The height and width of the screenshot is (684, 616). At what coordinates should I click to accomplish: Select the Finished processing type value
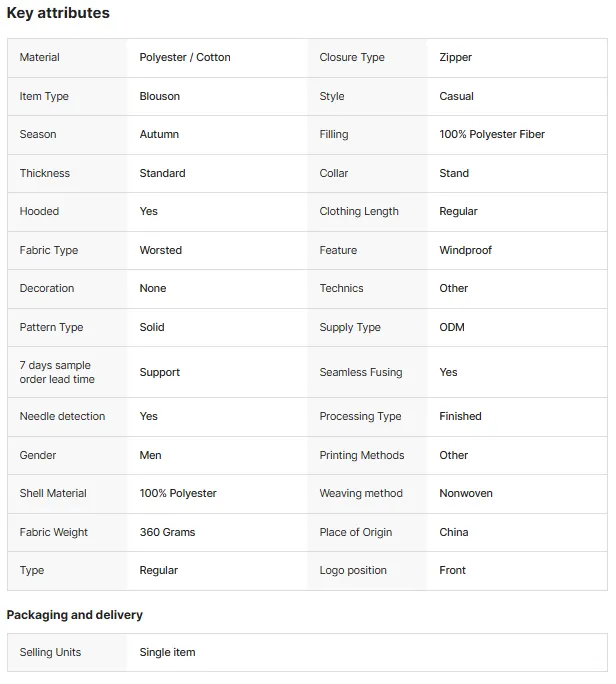pyautogui.click(x=460, y=416)
